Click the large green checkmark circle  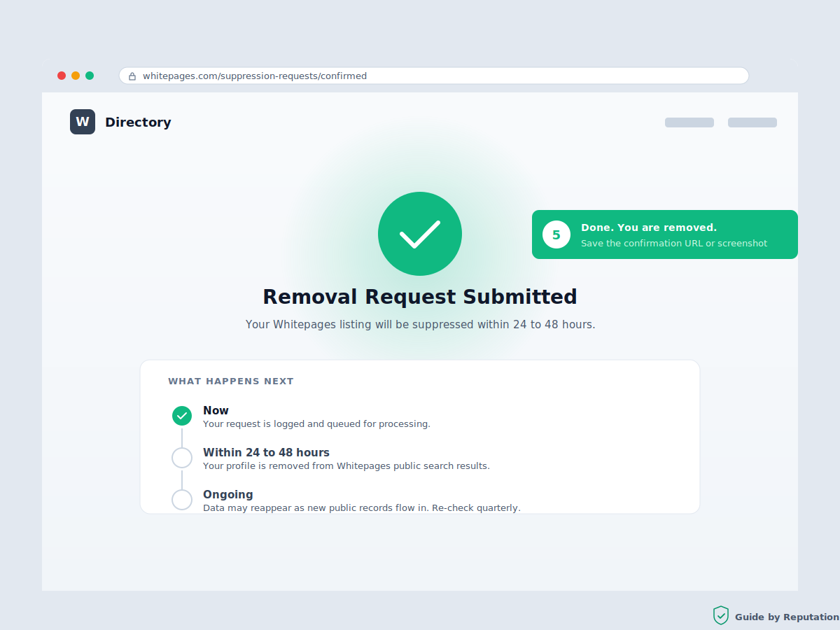(420, 234)
